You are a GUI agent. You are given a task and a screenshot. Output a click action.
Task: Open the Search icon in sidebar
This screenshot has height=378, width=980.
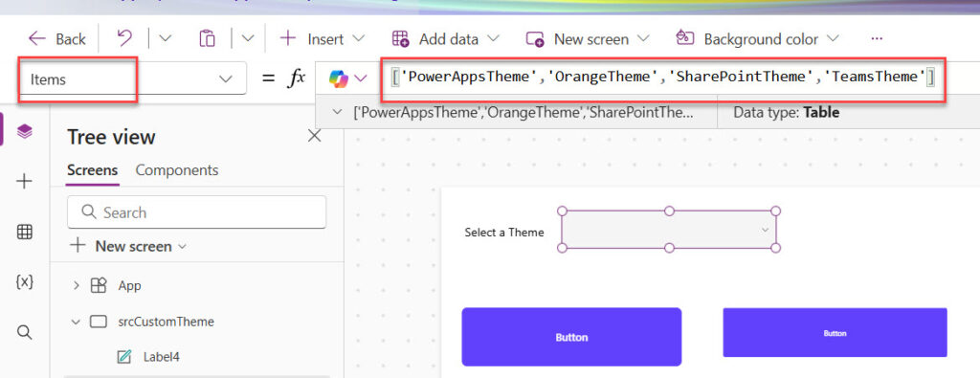pos(24,332)
